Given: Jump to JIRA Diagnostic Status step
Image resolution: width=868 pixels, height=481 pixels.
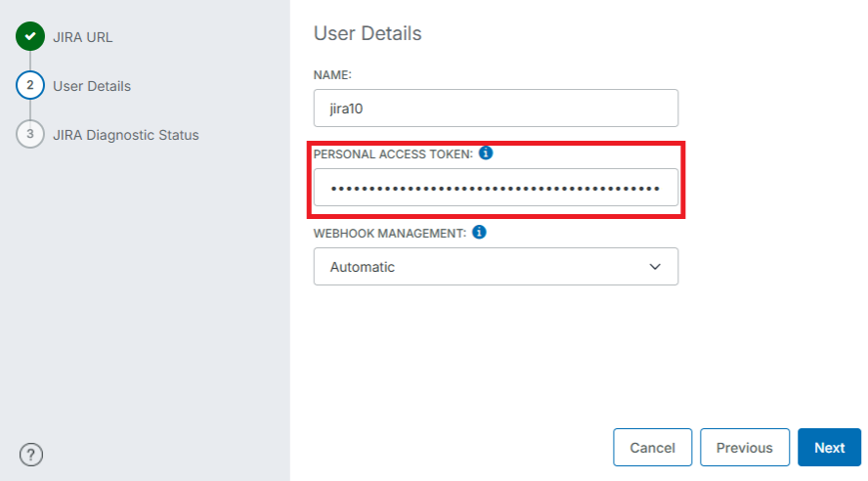Looking at the screenshot, I should (x=125, y=135).
